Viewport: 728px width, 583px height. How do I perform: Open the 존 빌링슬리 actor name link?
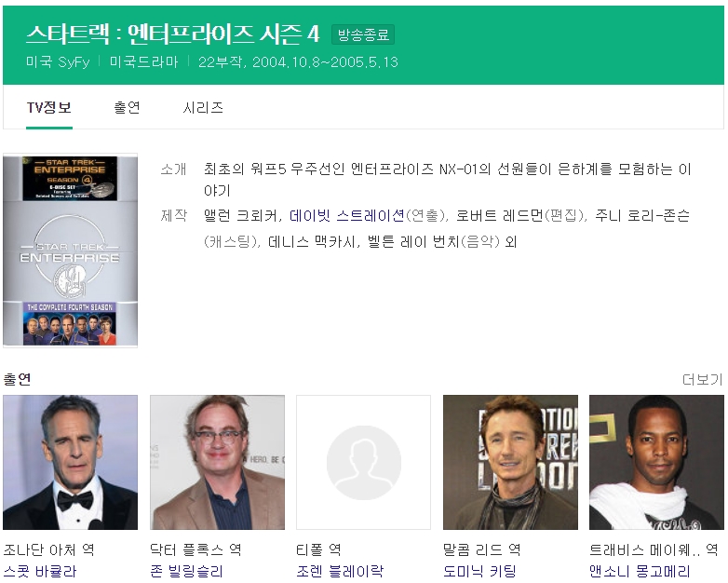pos(186,571)
